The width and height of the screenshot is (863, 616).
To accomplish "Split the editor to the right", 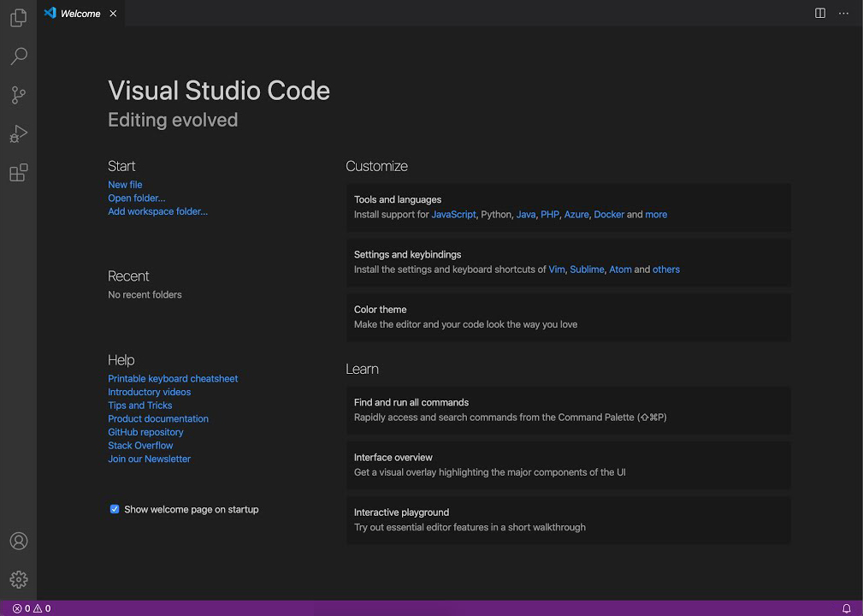I will (820, 13).
